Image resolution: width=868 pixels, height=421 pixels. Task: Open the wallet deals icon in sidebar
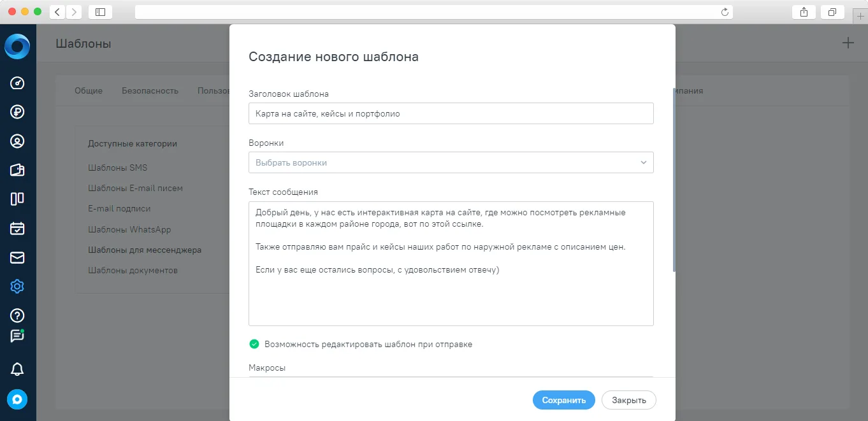click(x=17, y=170)
